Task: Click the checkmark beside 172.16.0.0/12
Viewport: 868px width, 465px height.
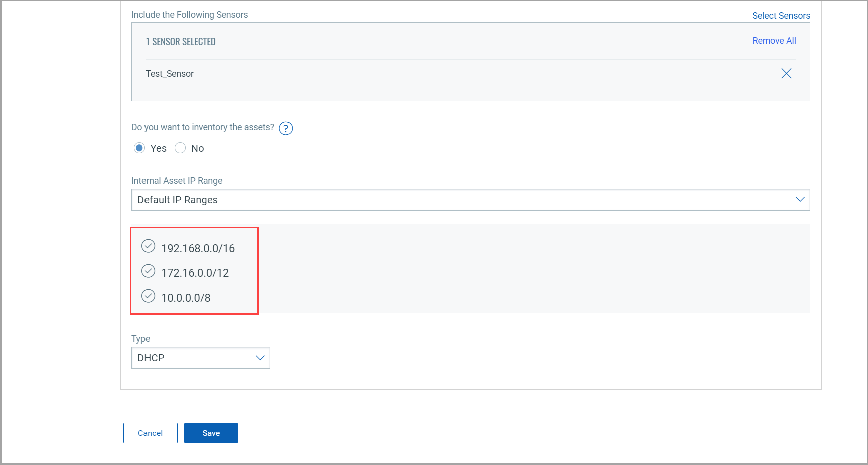Action: coord(148,271)
